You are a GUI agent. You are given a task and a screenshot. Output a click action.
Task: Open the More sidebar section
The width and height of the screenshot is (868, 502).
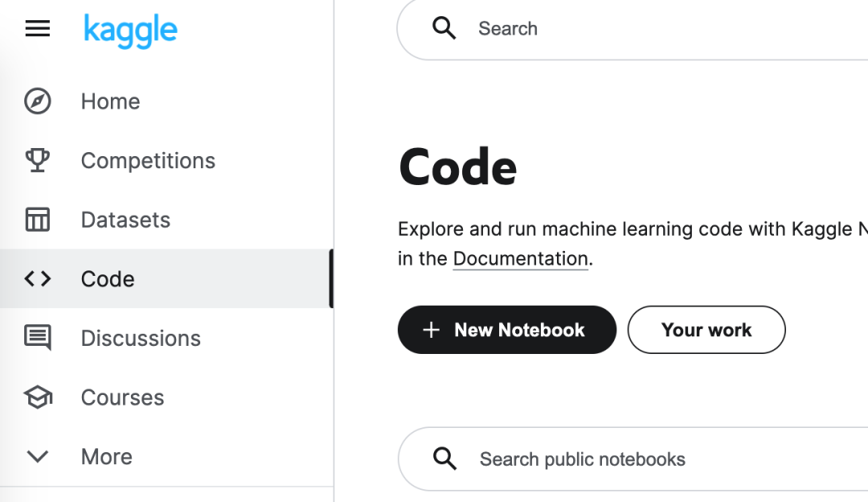pos(107,457)
